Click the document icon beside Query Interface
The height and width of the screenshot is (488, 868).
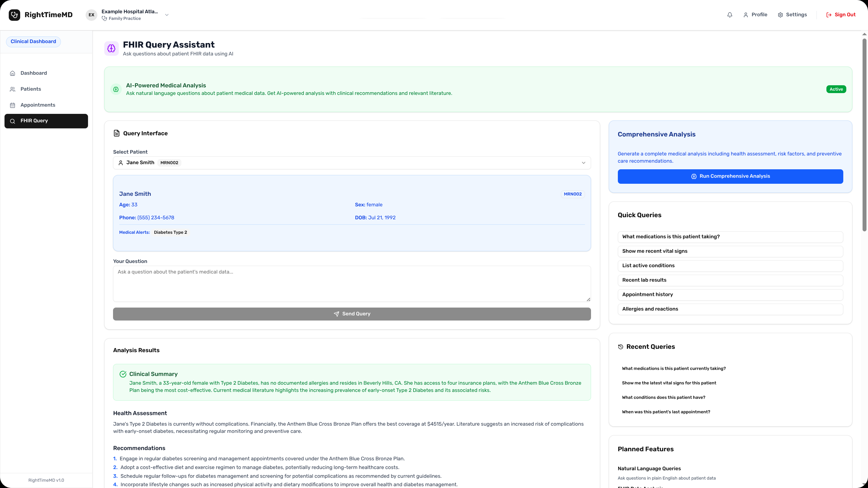(x=117, y=133)
